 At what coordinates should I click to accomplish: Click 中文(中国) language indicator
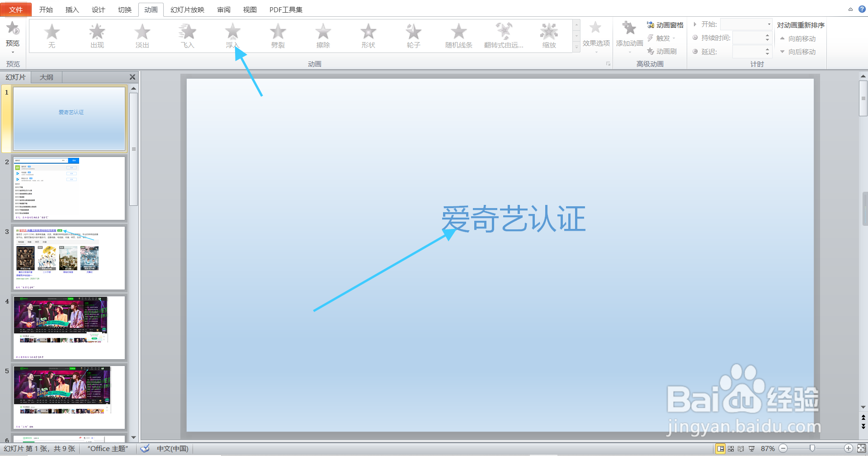tap(172, 449)
